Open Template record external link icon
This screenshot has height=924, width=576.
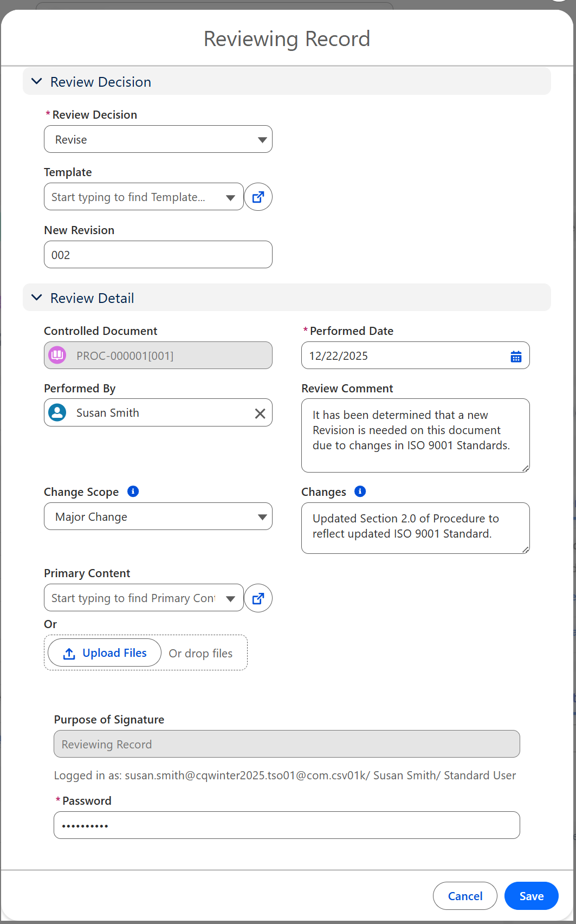[x=258, y=197]
